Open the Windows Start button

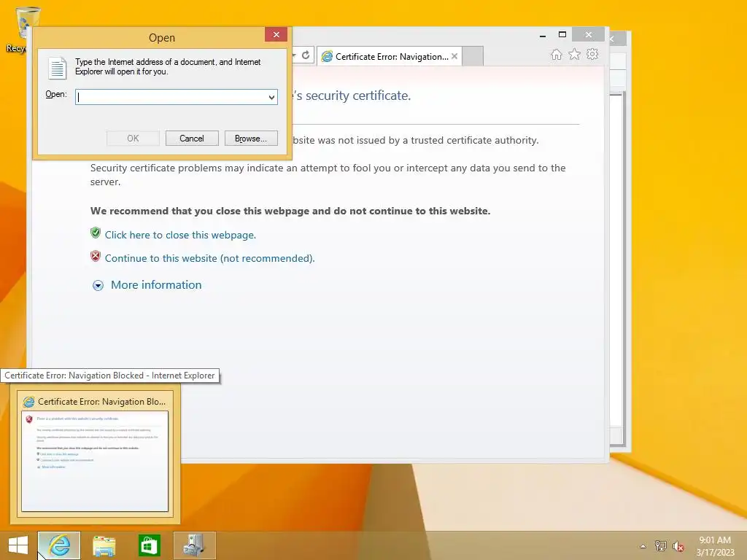click(18, 545)
